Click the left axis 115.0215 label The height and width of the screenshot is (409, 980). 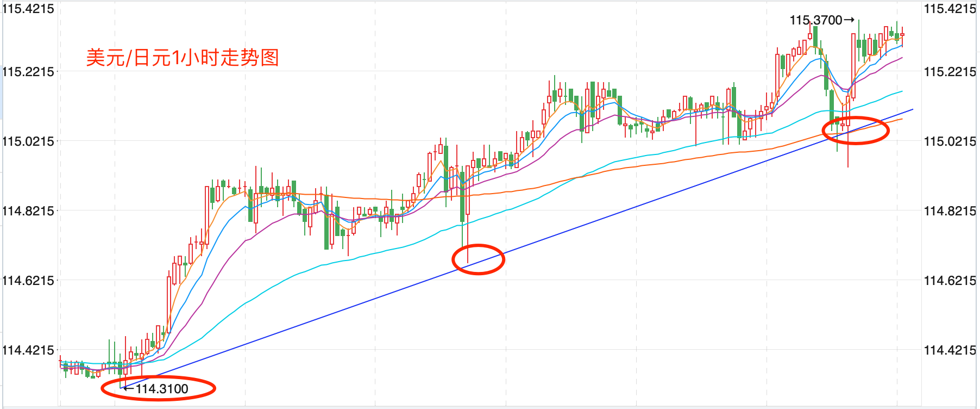pos(28,141)
